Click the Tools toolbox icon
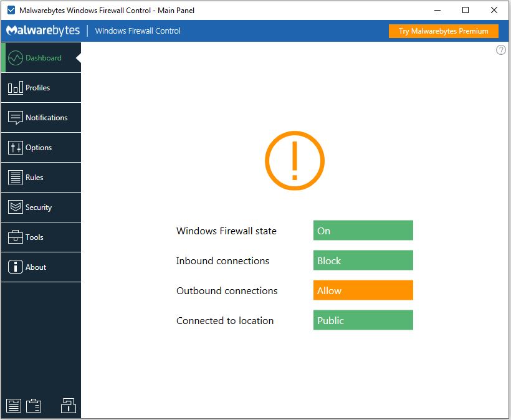This screenshot has height=420, width=511. click(16, 237)
